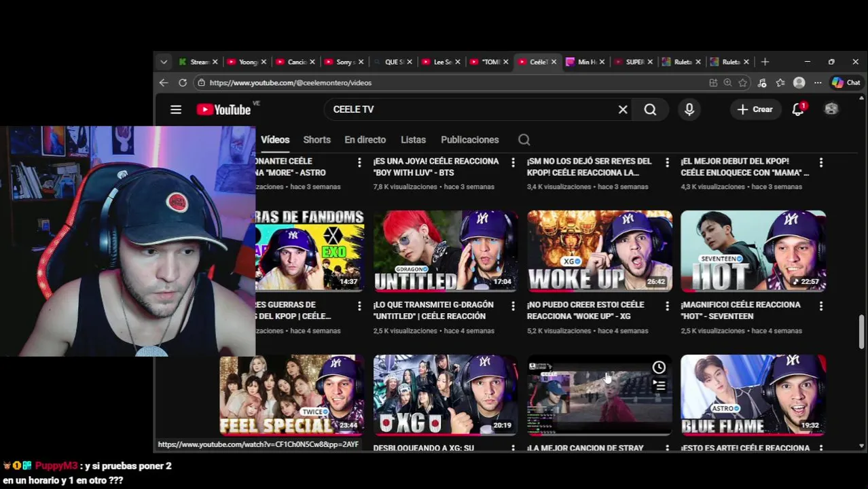Open the '¡EL MEJOR DEBUT DEL KPOP!' title
Viewport: 868px width, 489px height.
745,167
